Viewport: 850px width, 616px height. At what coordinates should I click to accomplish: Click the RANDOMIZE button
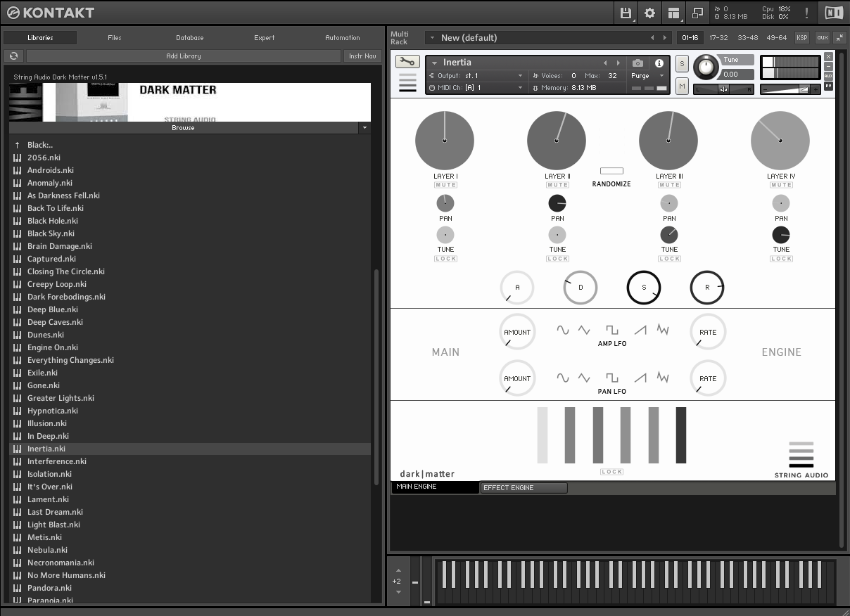point(611,171)
